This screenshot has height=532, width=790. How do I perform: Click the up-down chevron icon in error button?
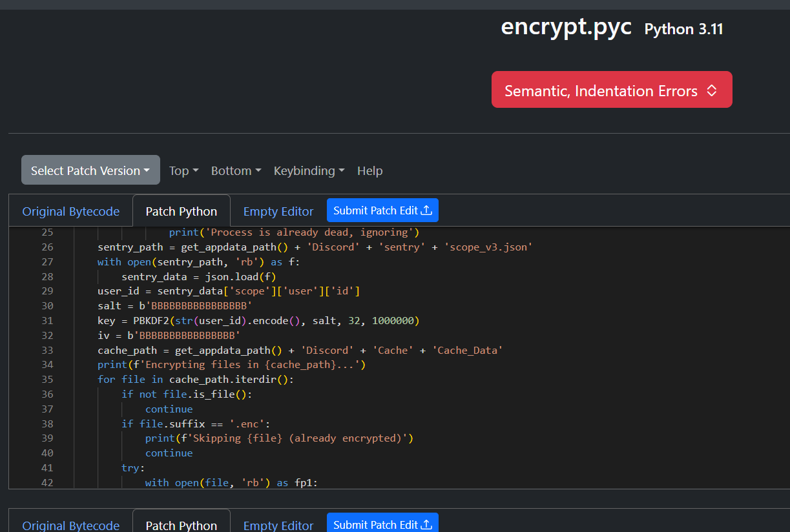712,90
